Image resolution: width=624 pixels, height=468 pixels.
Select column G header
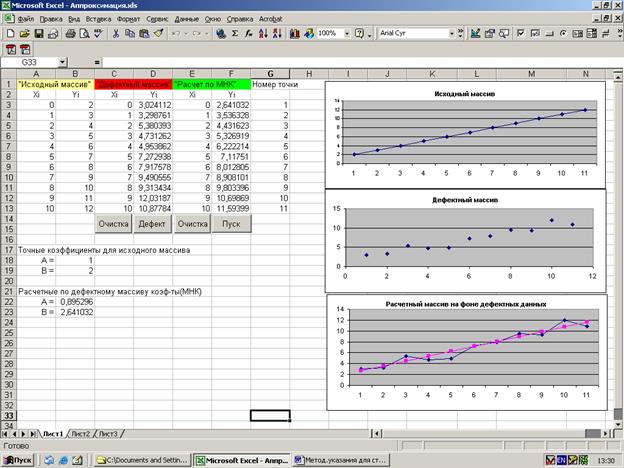[x=269, y=74]
